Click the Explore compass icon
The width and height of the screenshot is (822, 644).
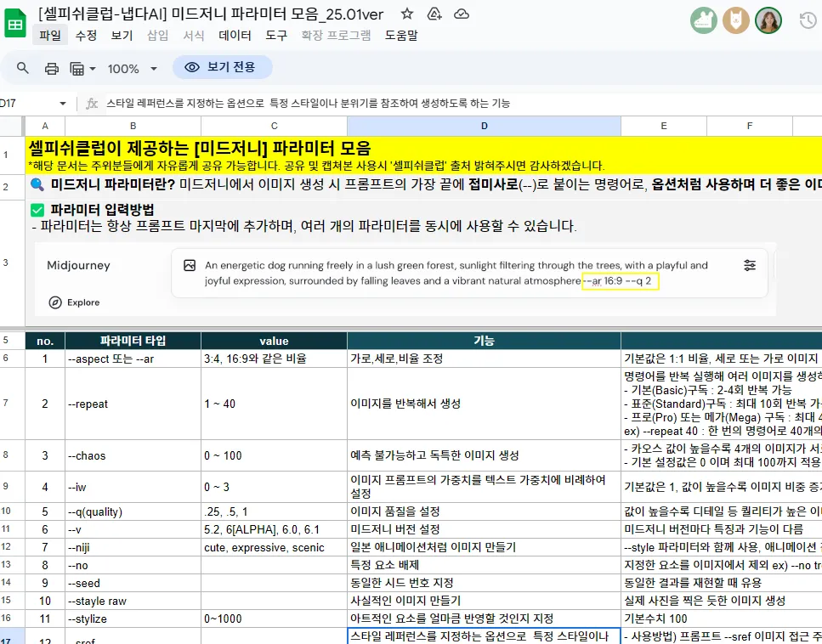(x=55, y=302)
